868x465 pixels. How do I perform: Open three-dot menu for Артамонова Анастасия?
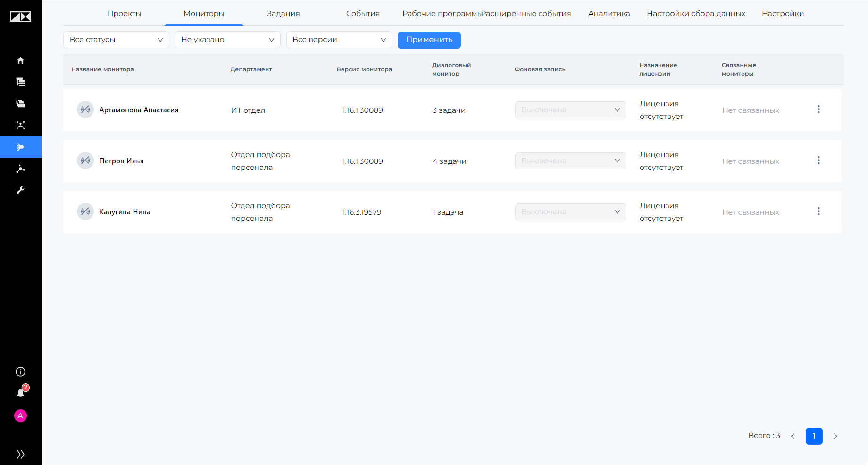click(x=818, y=110)
